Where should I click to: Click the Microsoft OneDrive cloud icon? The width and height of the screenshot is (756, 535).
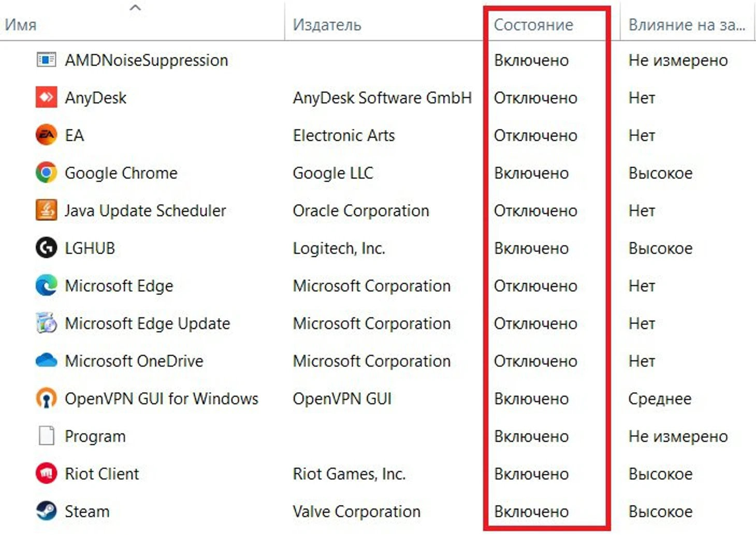pos(46,360)
